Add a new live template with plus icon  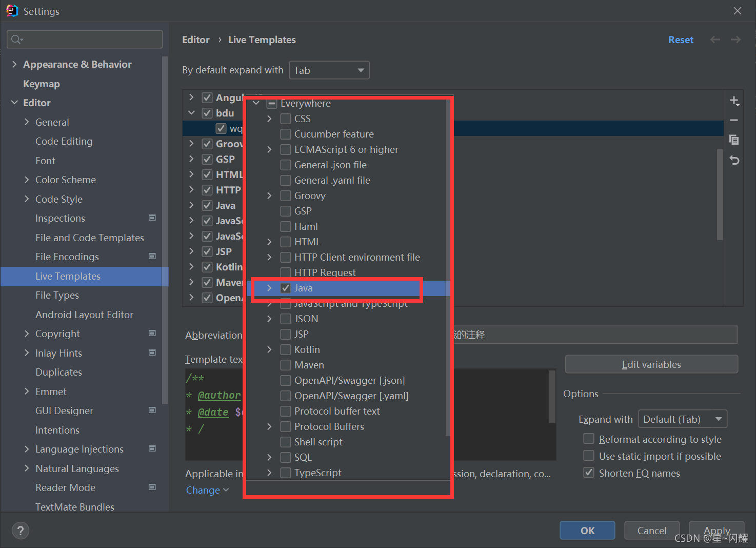tap(734, 101)
